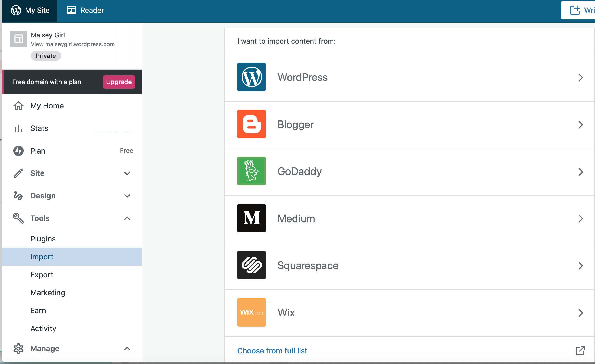The width and height of the screenshot is (595, 364).
Task: Collapse the Tools menu chevron
Action: pyautogui.click(x=127, y=218)
